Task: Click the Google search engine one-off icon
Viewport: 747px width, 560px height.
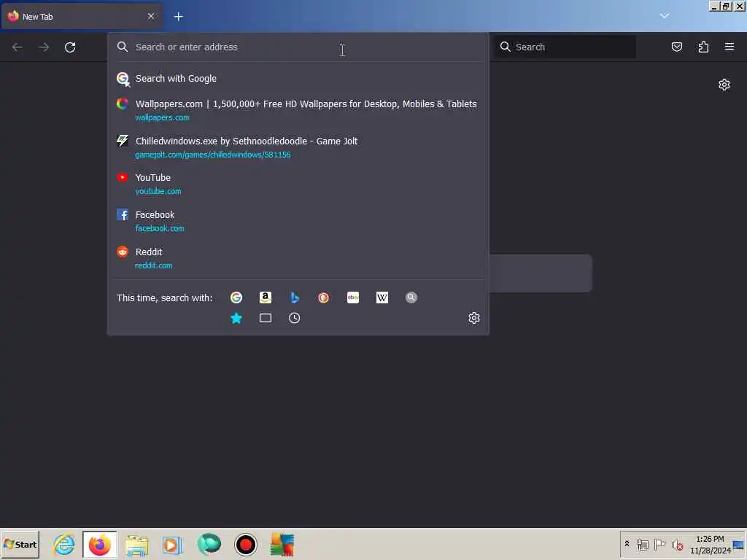Action: [236, 297]
